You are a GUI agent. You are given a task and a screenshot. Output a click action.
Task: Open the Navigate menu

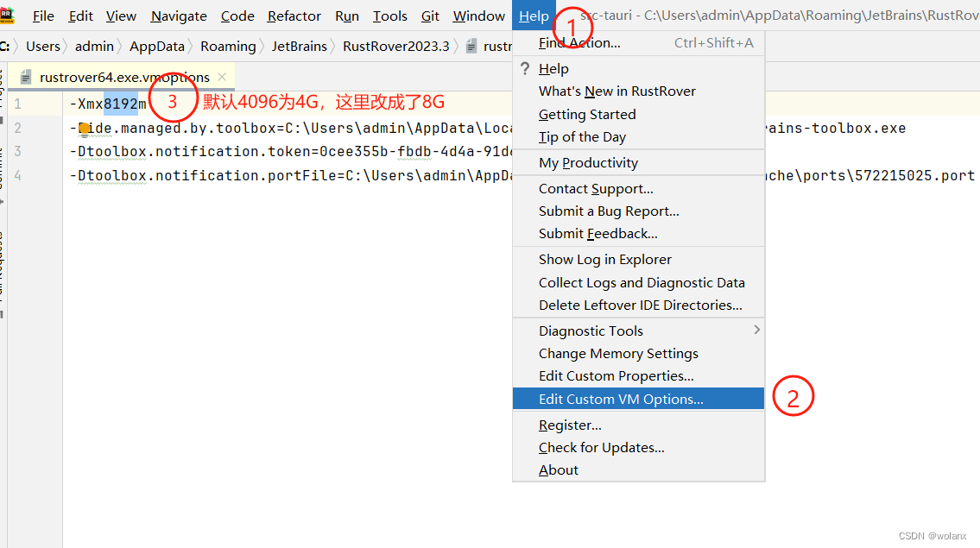coord(179,16)
